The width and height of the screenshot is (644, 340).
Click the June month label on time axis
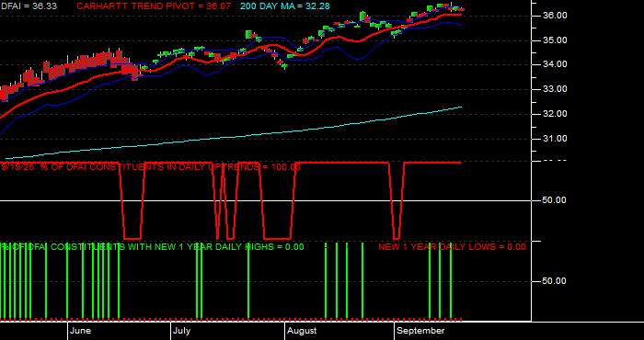(81, 331)
